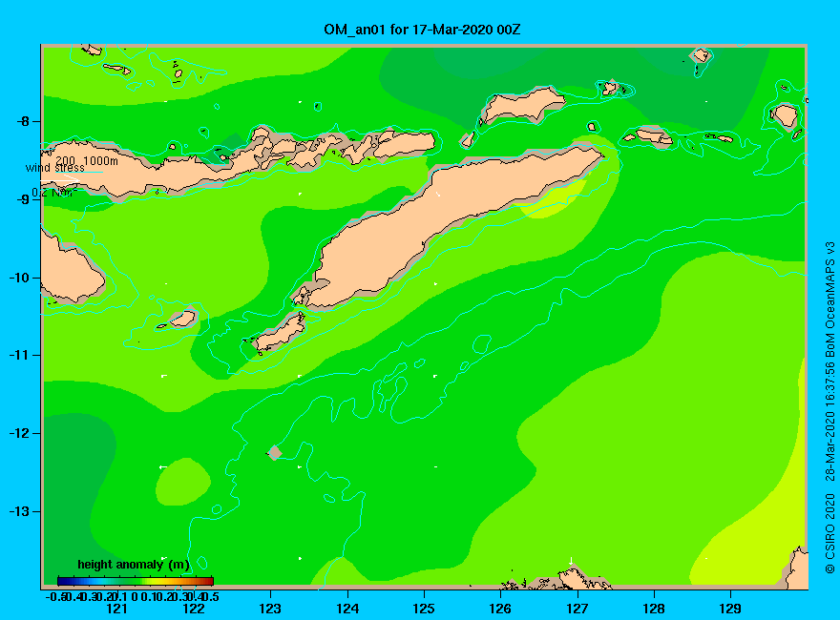Click latitude label '-11' on the vertical axis
The image size is (840, 620).
19,355
